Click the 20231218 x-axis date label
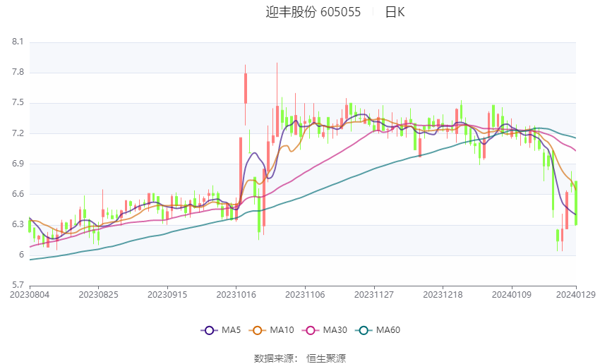The image size is (600, 364). [x=443, y=295]
